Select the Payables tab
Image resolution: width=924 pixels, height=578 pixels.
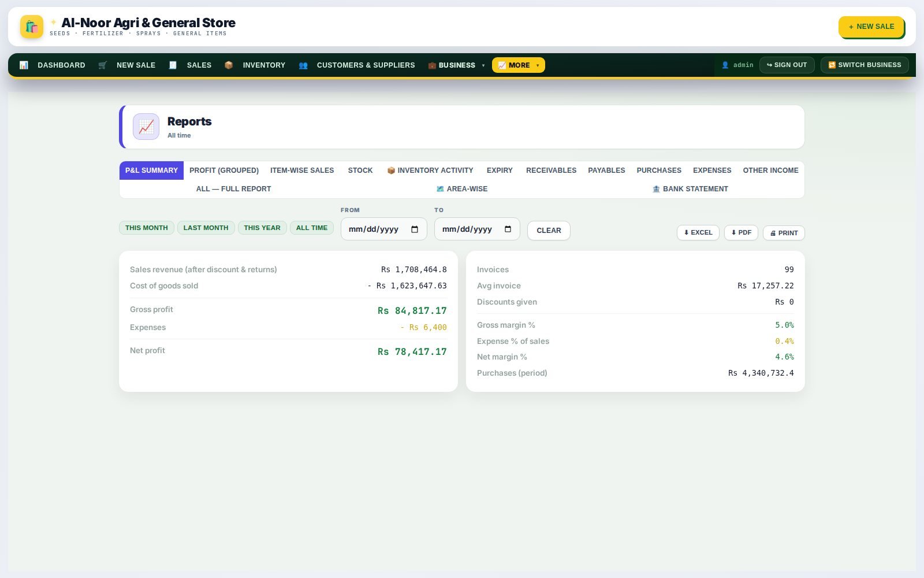(x=606, y=171)
